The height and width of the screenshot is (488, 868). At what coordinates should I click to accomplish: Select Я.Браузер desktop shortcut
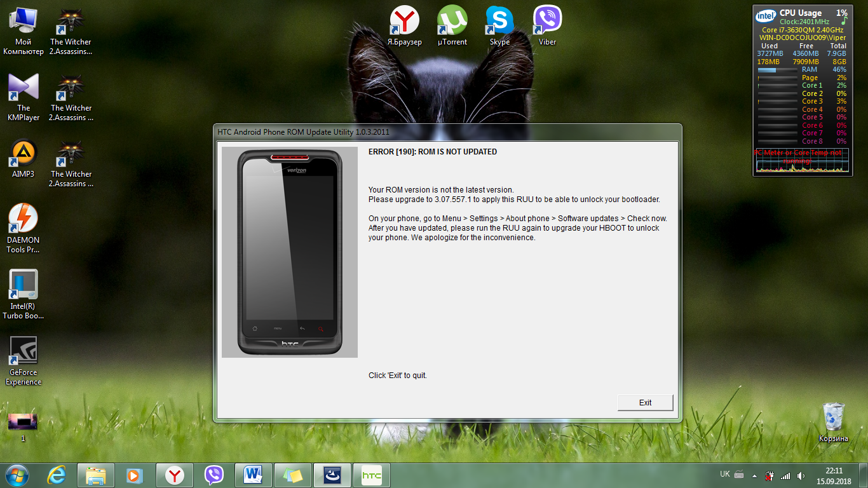405,26
